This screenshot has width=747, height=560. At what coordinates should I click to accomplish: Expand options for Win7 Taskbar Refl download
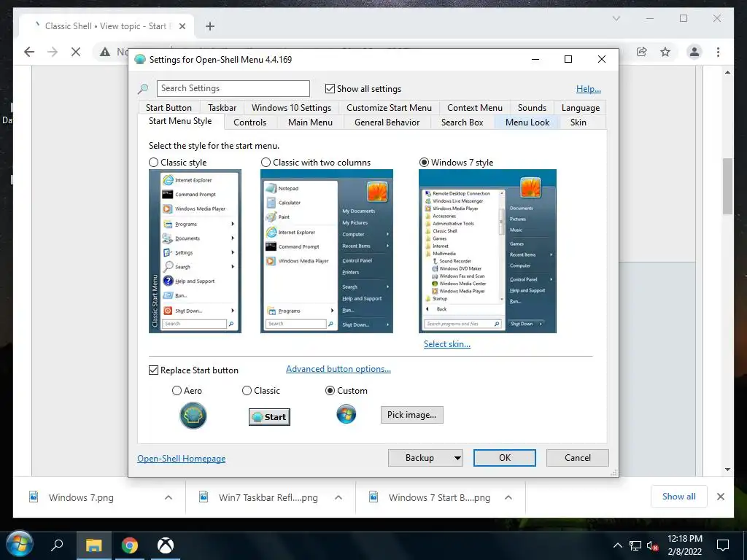pyautogui.click(x=338, y=497)
